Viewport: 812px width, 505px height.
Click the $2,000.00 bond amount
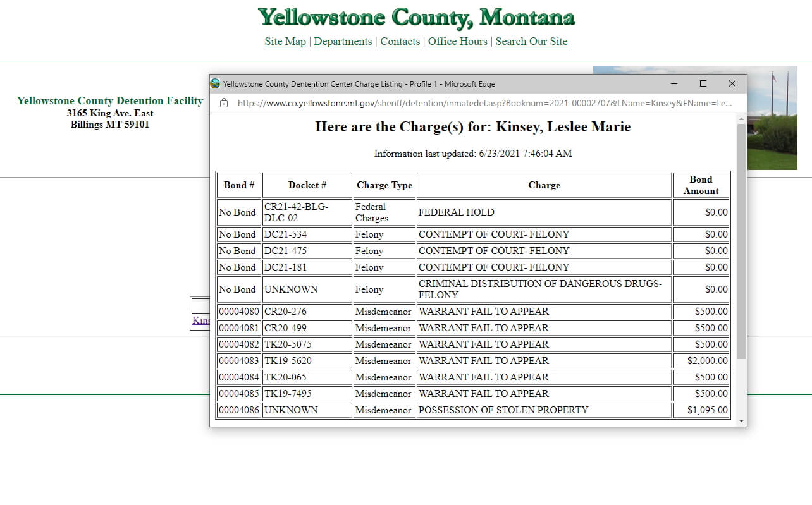point(701,361)
